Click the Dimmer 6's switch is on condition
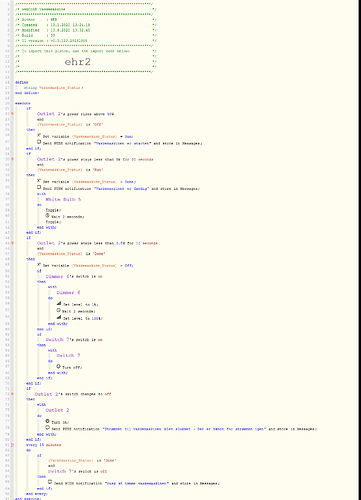Screen dimensions: 361x500 pyautogui.click(x=74, y=276)
